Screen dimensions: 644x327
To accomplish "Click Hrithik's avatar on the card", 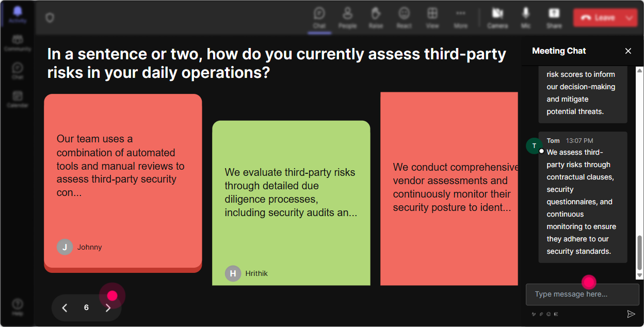I will (233, 273).
